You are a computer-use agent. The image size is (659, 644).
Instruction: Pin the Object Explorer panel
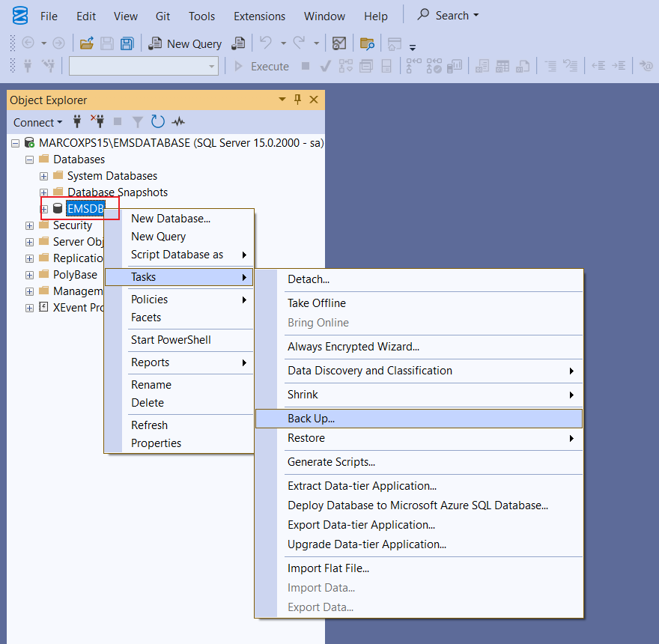point(297,100)
